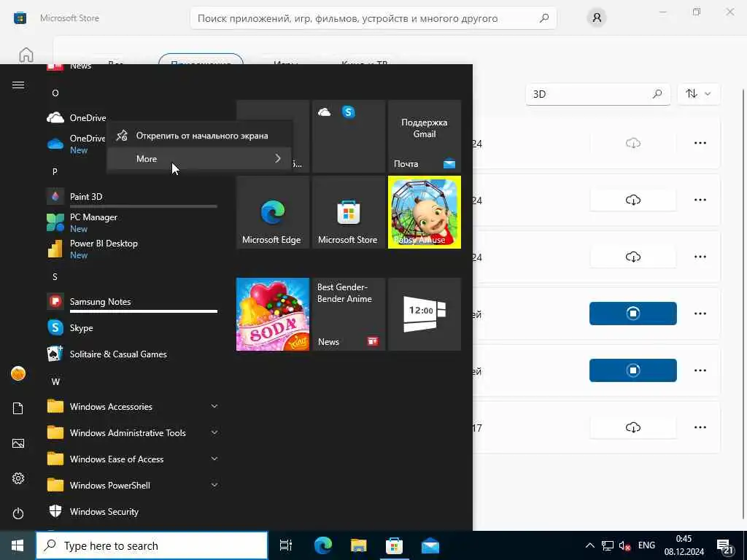Expand Windows Administrative Tools folder
This screenshot has width=747, height=560.
tap(131, 432)
